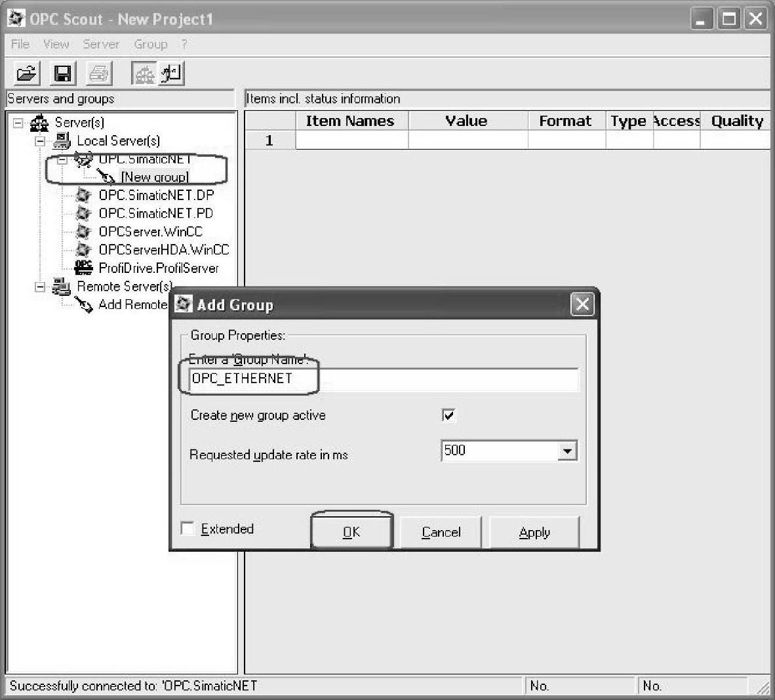
Task: Cancel the Add Group dialog
Action: [x=441, y=532]
